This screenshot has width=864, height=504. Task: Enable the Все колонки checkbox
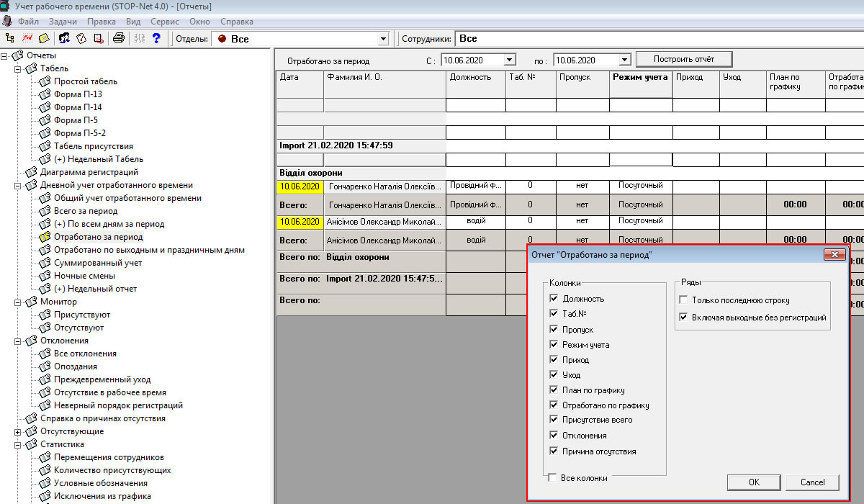point(552,477)
